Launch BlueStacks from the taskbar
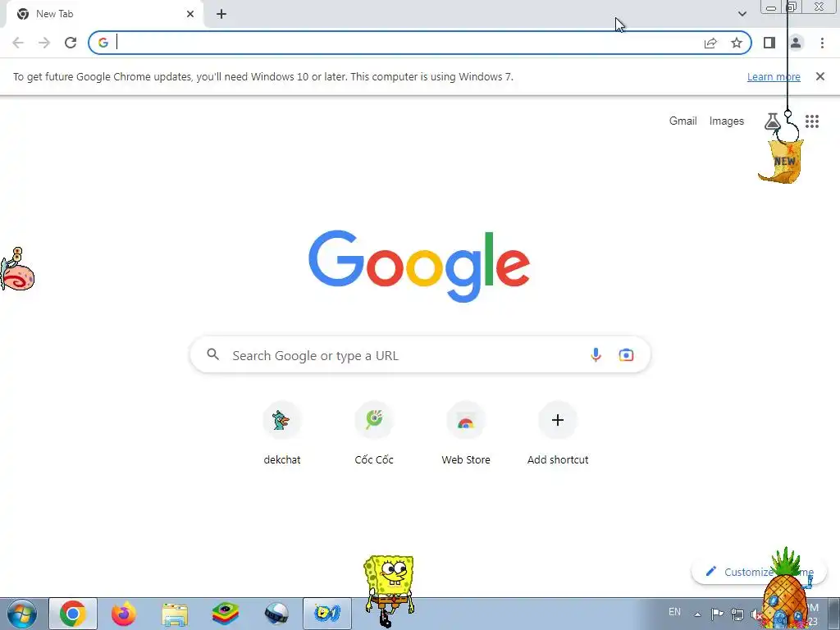Image resolution: width=840 pixels, height=630 pixels. [x=226, y=614]
